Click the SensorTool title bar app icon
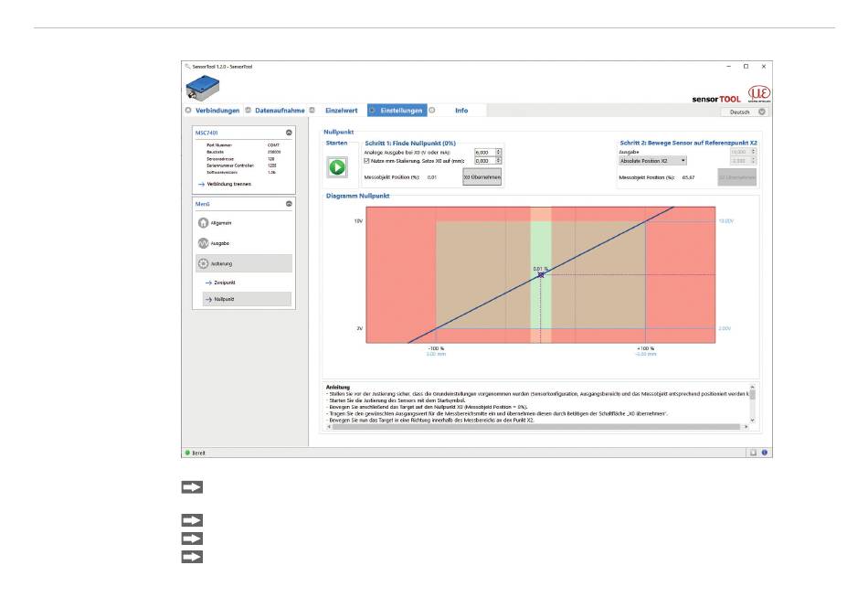 point(187,67)
